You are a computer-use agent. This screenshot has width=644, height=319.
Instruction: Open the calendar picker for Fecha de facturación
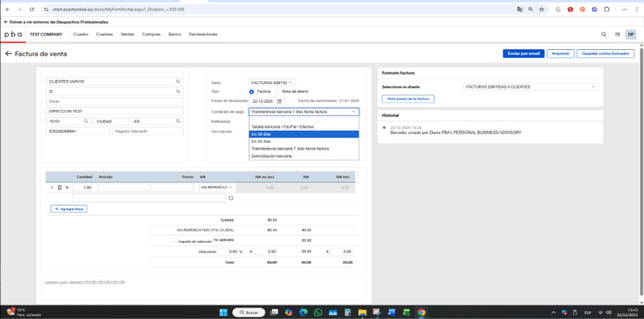pyautogui.click(x=279, y=101)
